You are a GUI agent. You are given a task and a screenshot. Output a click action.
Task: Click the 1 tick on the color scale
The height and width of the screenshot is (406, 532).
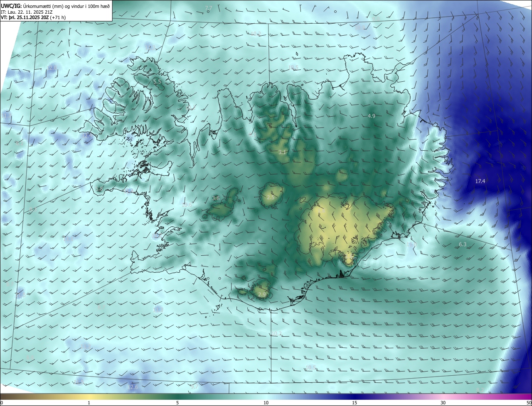coord(89,403)
